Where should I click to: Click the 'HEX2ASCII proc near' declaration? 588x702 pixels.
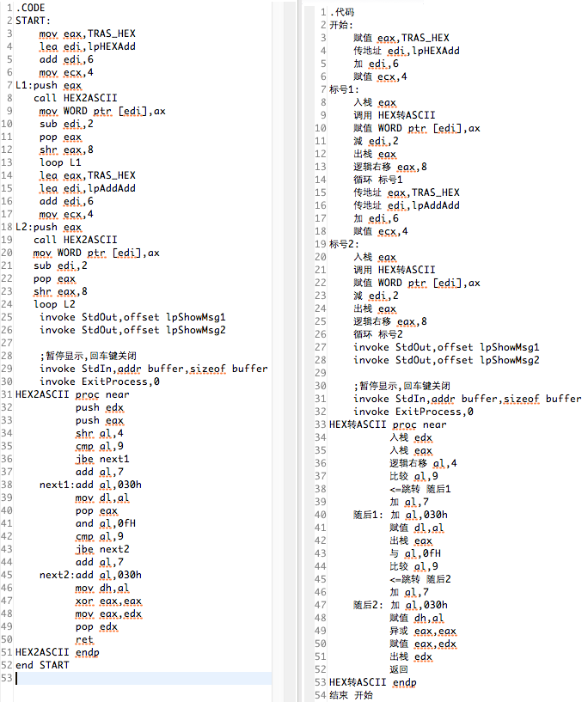tap(72, 394)
